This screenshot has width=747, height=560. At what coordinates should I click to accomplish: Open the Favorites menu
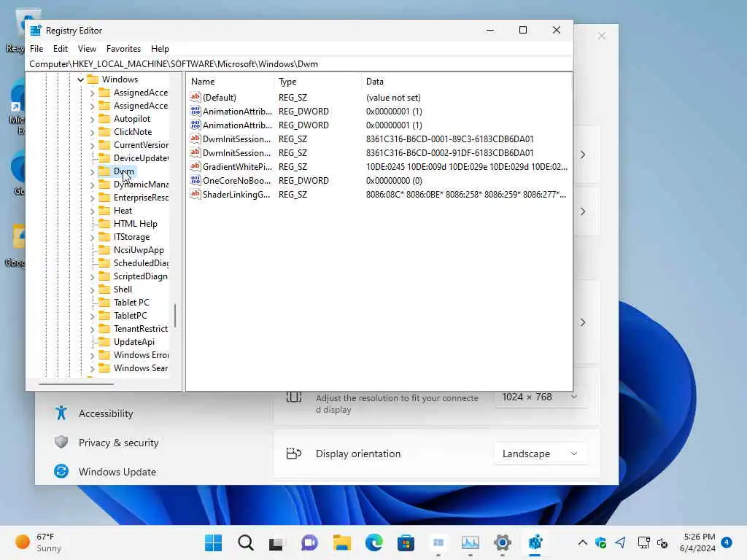(x=123, y=49)
